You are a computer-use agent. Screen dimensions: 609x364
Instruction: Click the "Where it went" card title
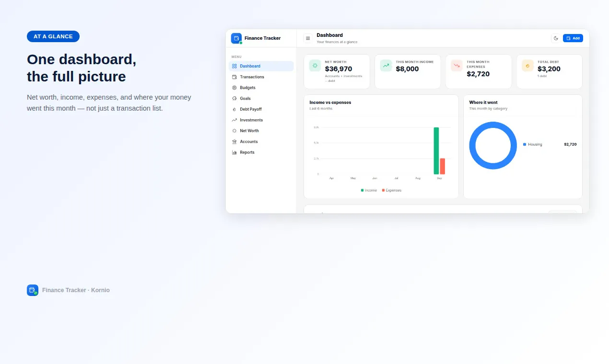(x=483, y=102)
